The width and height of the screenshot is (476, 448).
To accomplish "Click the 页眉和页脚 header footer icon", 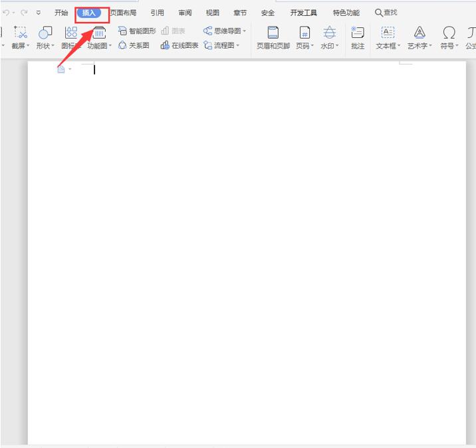I will 273,32.
